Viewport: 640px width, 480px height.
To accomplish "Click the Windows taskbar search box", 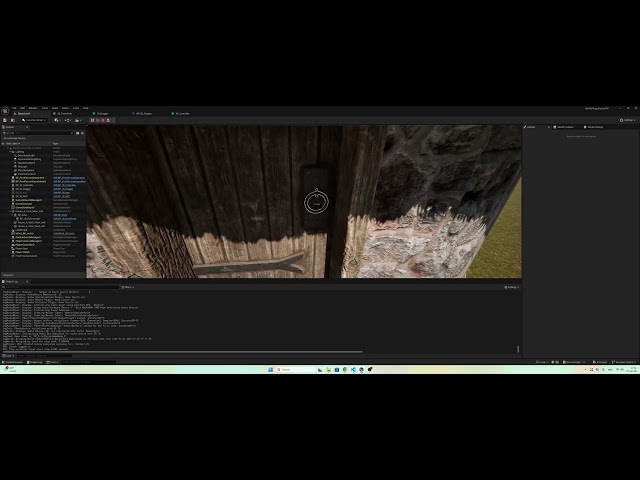I will (296, 370).
